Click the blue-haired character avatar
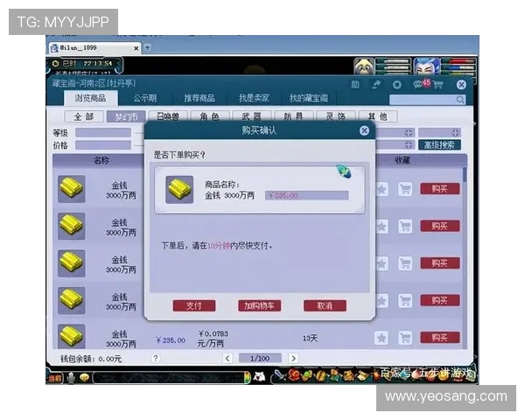 [x=427, y=66]
